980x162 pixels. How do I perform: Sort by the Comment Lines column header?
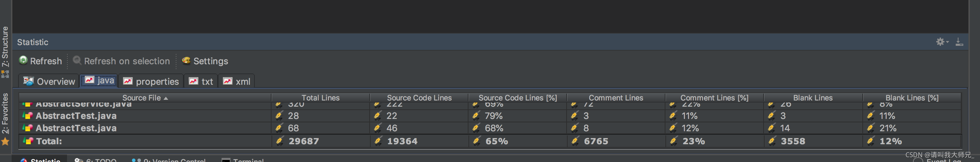pyautogui.click(x=616, y=98)
